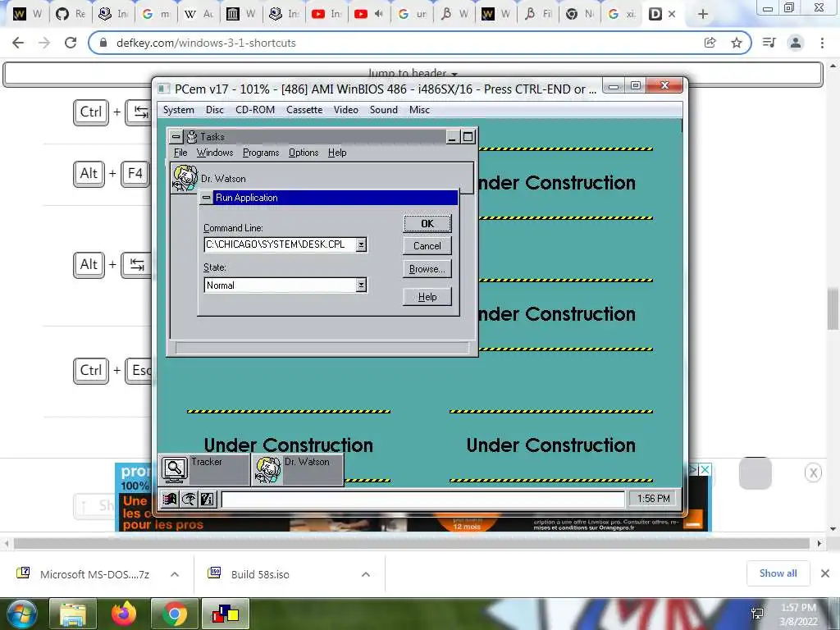This screenshot has height=630, width=840.
Task: Click the defkey.com address bar
Action: (396, 43)
